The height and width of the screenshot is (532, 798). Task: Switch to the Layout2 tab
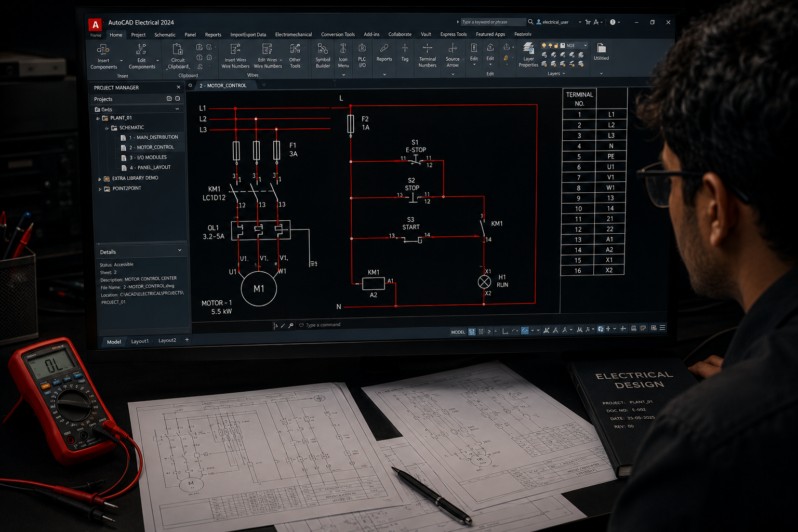pos(167,340)
